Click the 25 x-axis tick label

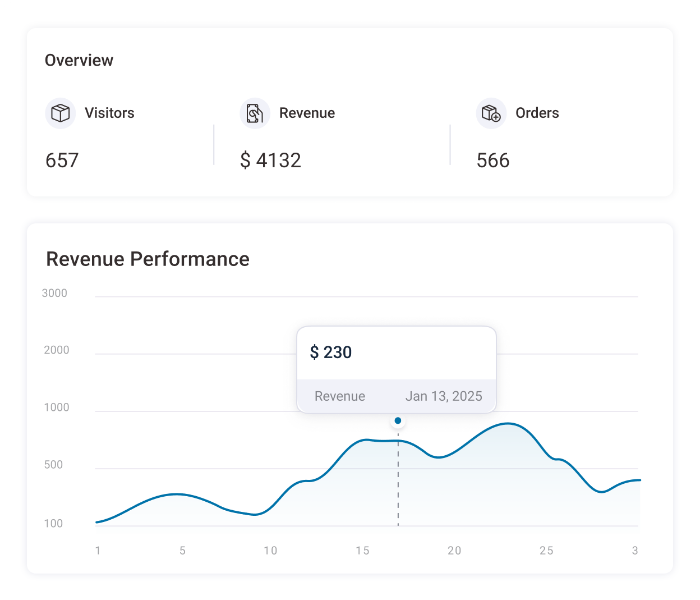point(546,551)
